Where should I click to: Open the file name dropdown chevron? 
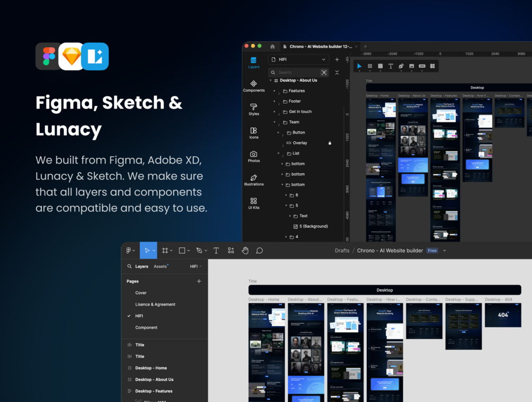[445, 251]
